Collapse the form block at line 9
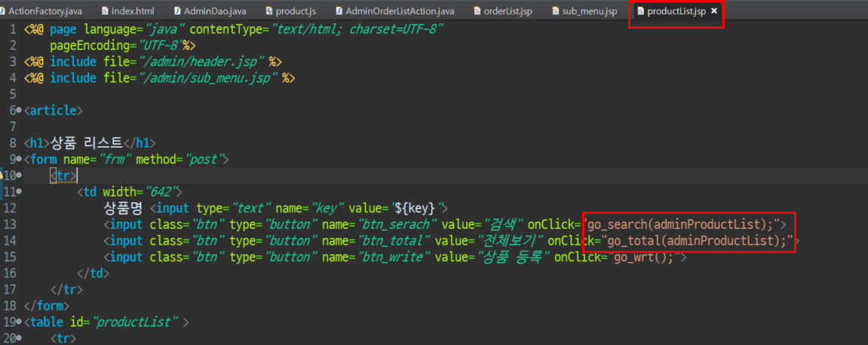Viewport: 868px width, 345px height. tap(20, 160)
